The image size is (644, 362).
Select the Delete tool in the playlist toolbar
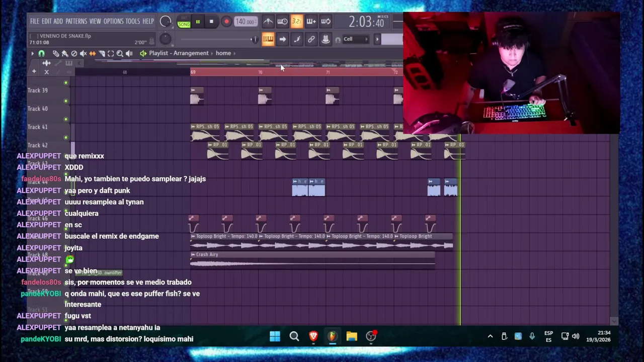pyautogui.click(x=74, y=53)
